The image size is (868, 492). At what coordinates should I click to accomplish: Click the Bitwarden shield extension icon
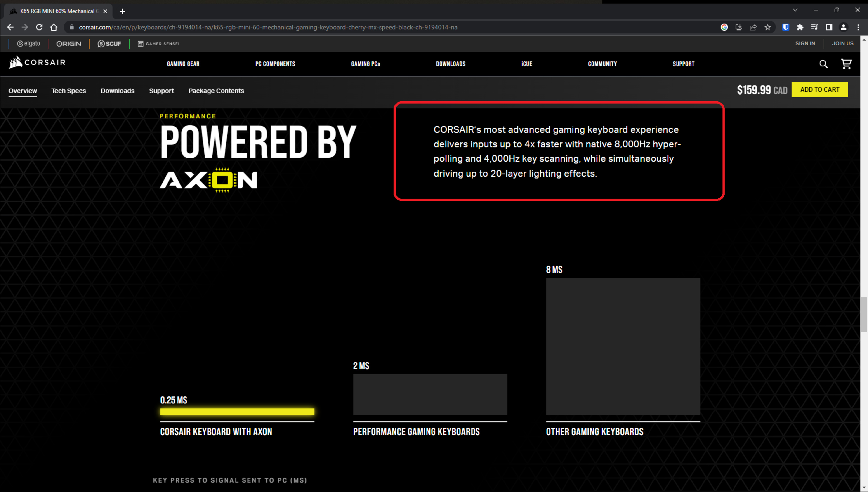[785, 27]
